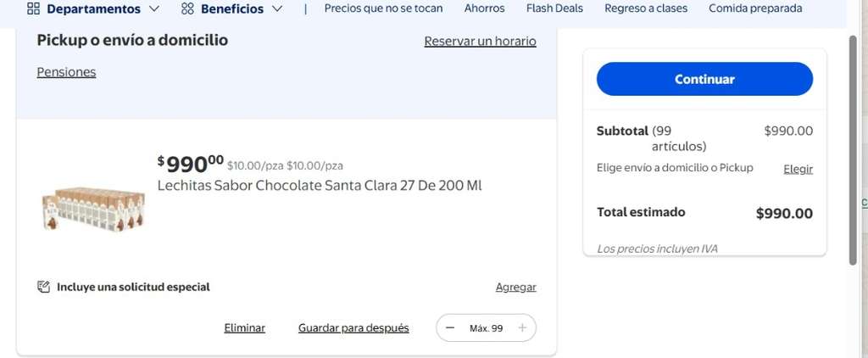Click Agregar for special request
This screenshot has height=358, width=868.
(x=516, y=287)
